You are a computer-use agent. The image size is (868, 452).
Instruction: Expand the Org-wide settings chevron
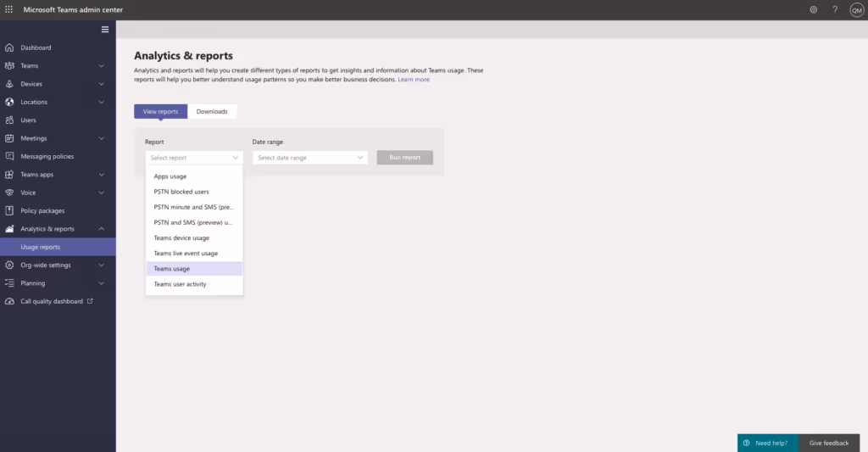[102, 265]
